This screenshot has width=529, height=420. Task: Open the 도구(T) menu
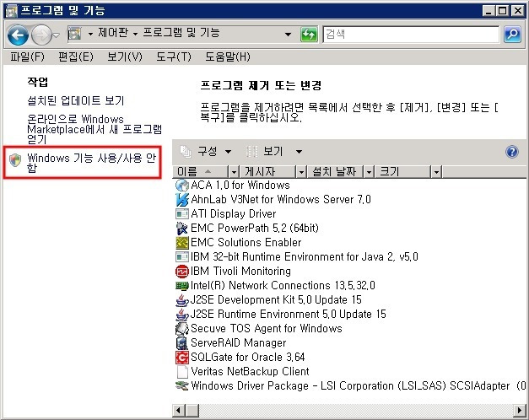(174, 57)
